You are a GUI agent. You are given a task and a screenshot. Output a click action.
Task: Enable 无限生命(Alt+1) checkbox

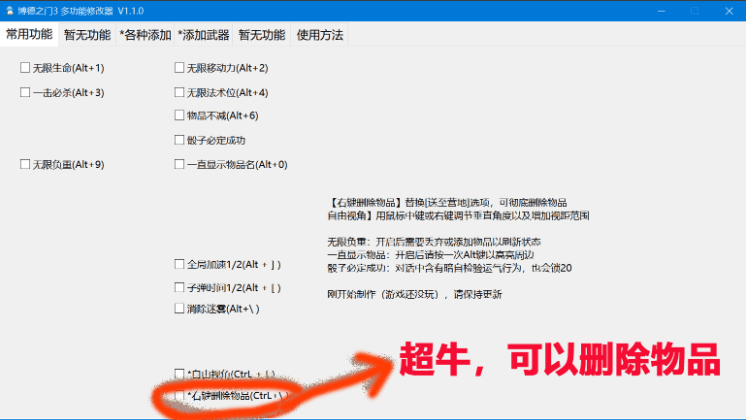pos(25,68)
